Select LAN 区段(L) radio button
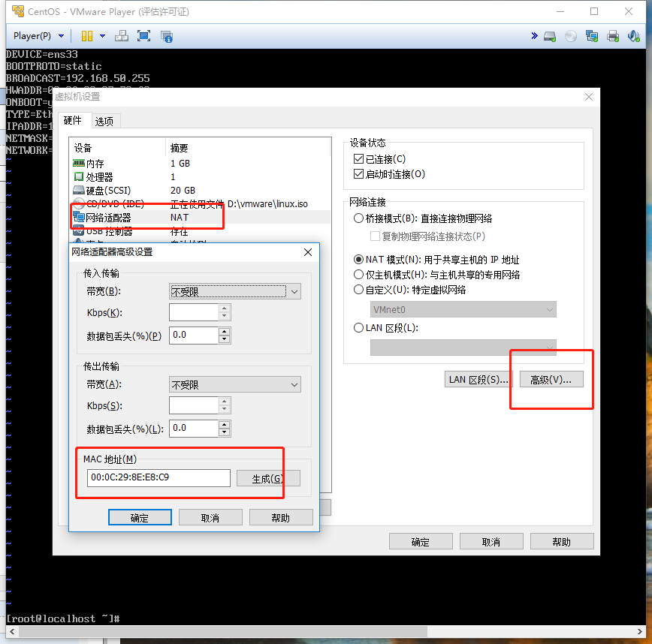 358,327
